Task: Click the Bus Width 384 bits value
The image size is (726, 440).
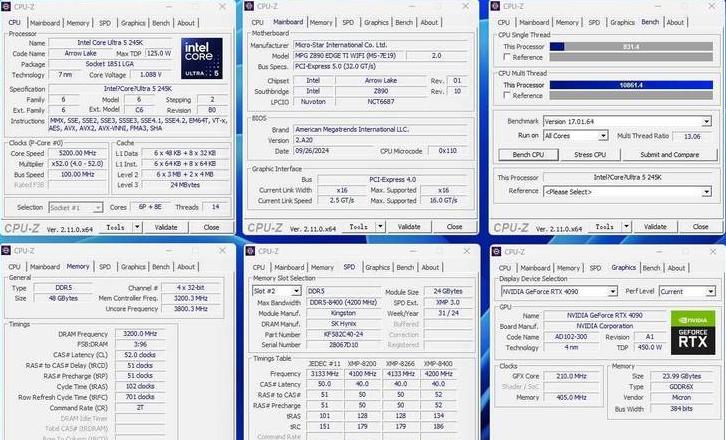Action: [x=681, y=409]
